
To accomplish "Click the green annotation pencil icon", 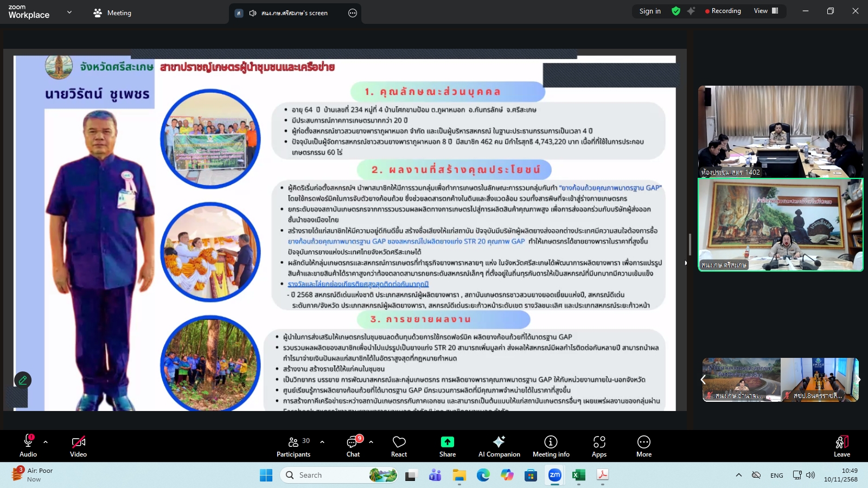I will tap(23, 380).
